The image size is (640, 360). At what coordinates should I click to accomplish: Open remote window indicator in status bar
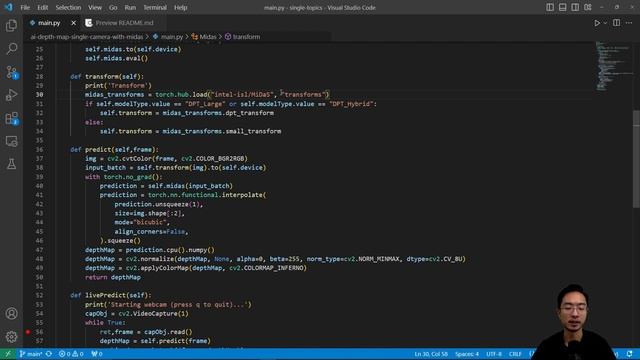(x=8, y=354)
